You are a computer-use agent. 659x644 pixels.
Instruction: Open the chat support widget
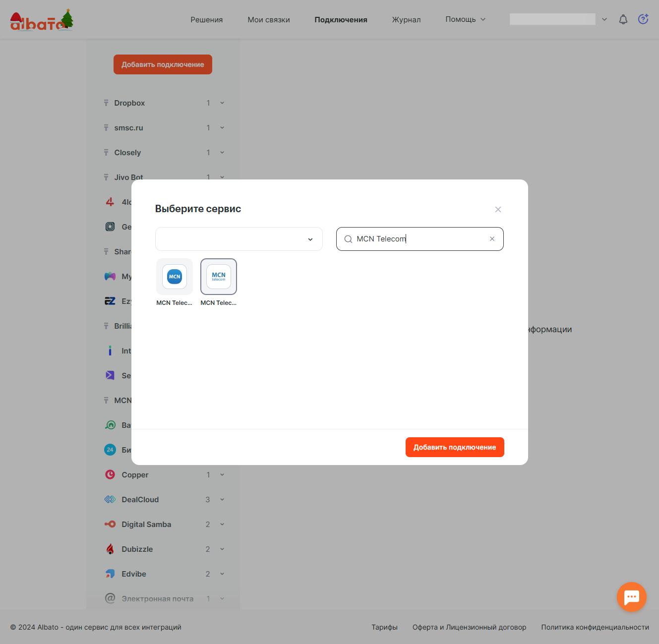click(x=632, y=597)
